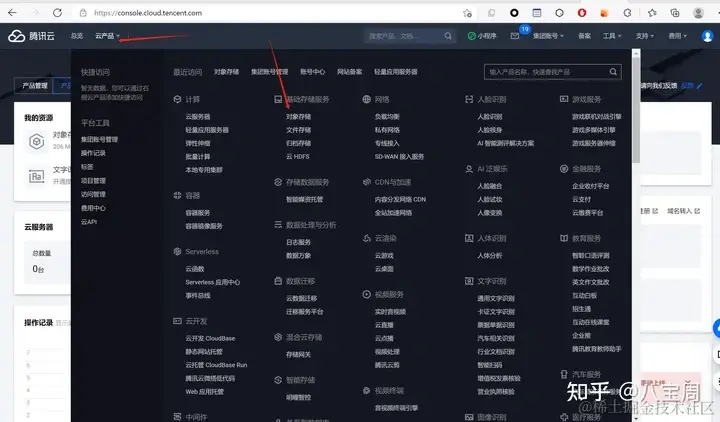Click the magnifier in product search field
This screenshot has width=720, height=422.
(x=613, y=72)
